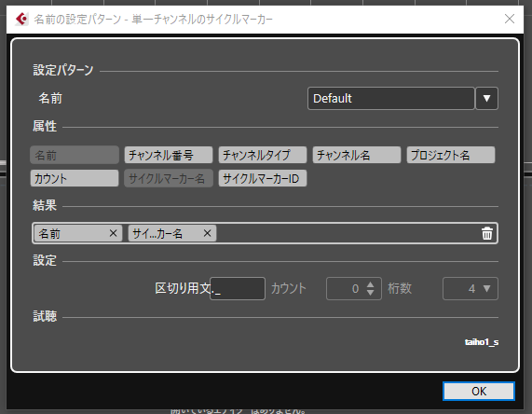Click the preview text taiho1_s
Screen dimensions: 532x414
pyautogui.click(x=482, y=342)
